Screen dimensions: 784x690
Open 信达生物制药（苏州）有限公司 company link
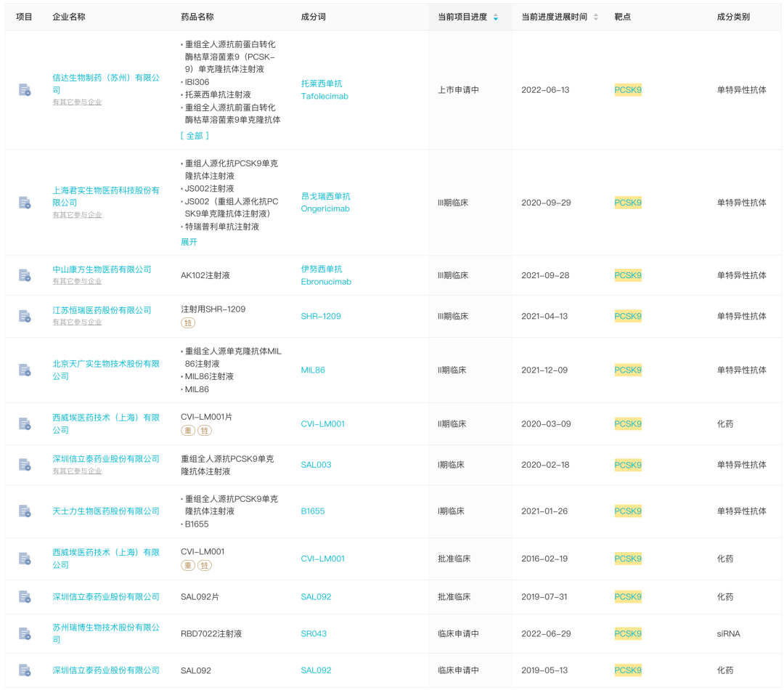(x=106, y=84)
